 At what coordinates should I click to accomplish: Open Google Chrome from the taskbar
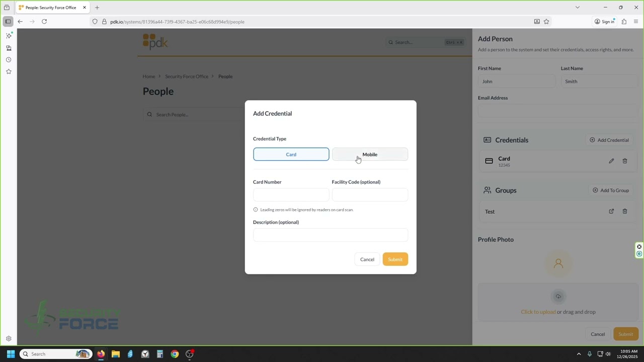click(175, 354)
